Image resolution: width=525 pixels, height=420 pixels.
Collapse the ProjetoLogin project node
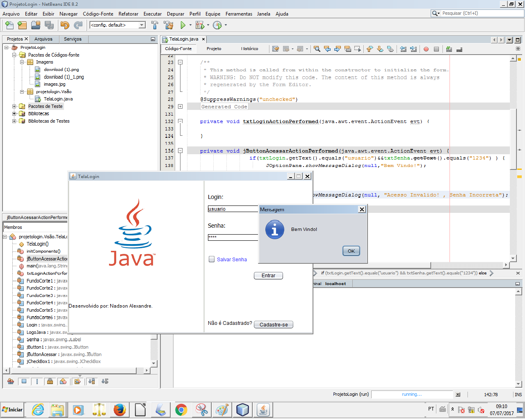click(7, 48)
